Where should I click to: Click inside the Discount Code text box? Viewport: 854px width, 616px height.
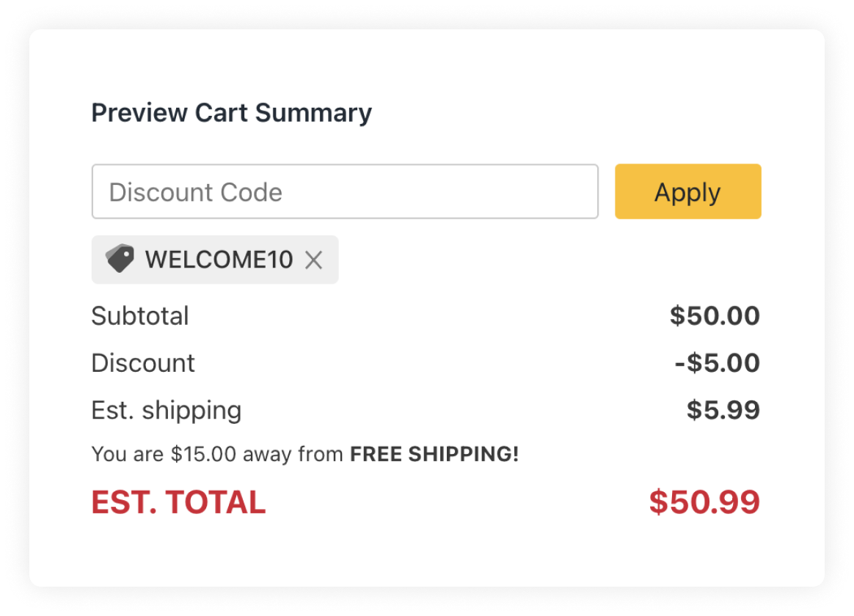coord(345,191)
